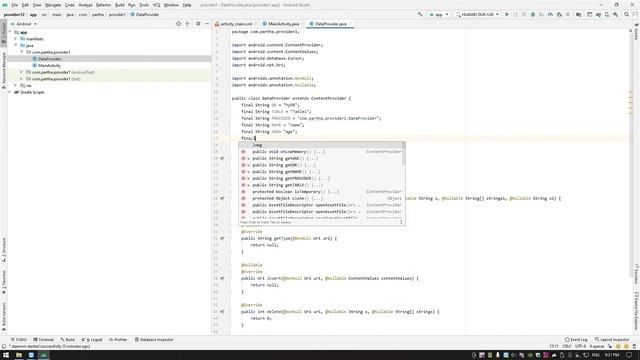Viewport: 640px width, 360px height.
Task: Click the Android Studio taskbar icon
Action: pos(43,355)
